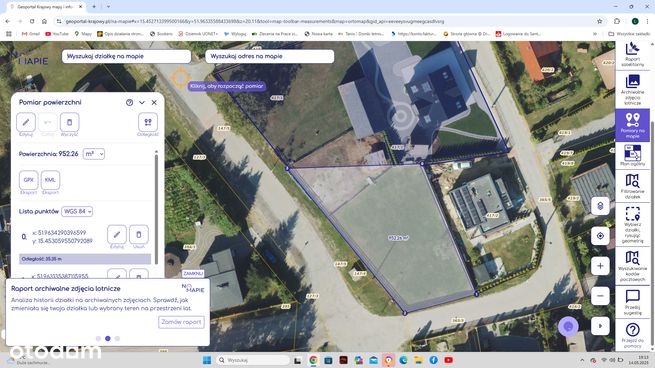Open the m² area unit dropdown

[x=94, y=154]
